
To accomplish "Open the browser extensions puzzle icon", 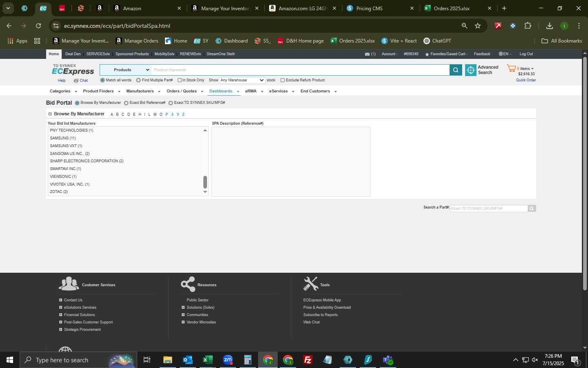I will pyautogui.click(x=528, y=26).
